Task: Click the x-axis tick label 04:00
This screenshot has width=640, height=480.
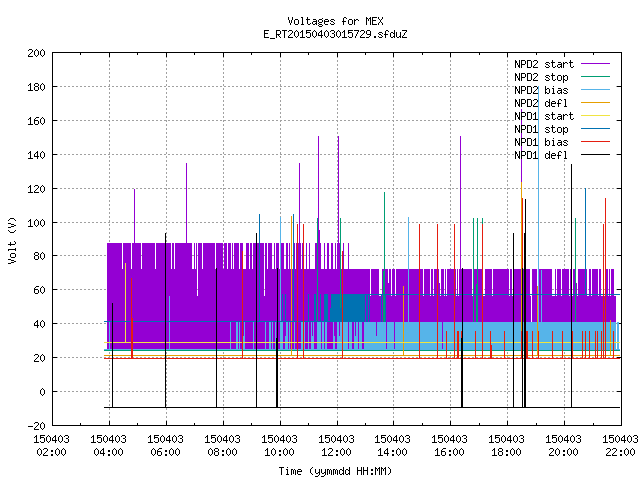Action: [109, 452]
